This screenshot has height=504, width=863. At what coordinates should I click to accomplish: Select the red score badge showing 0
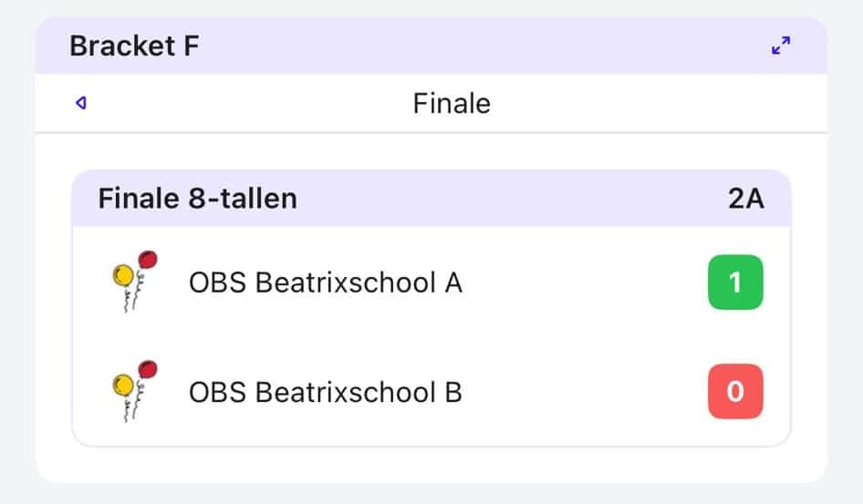[x=735, y=392]
